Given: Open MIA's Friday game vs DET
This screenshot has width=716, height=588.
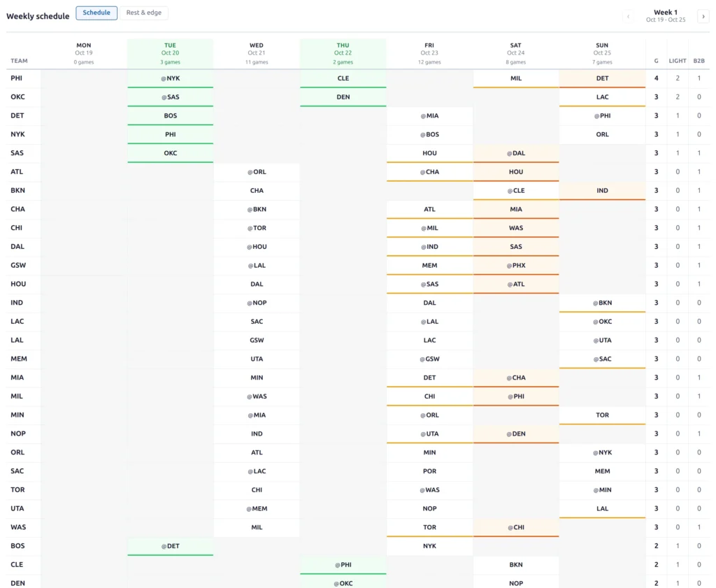Looking at the screenshot, I should tap(429, 378).
